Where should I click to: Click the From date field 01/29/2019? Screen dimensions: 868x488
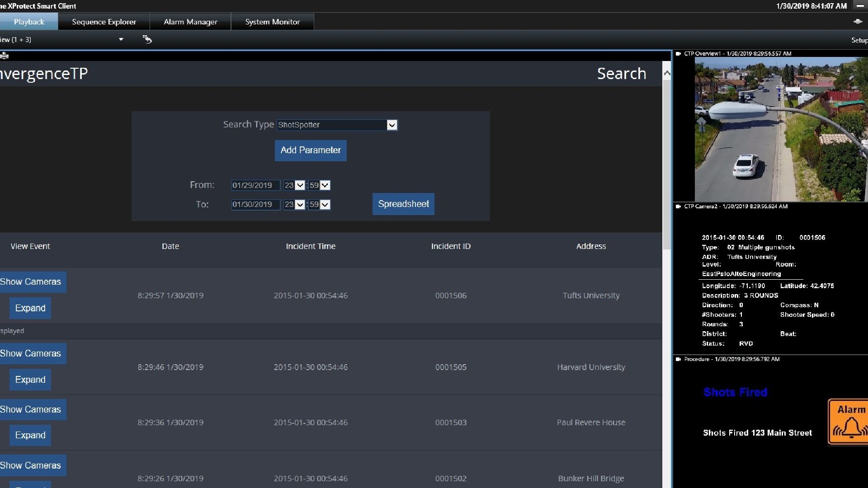[255, 185]
